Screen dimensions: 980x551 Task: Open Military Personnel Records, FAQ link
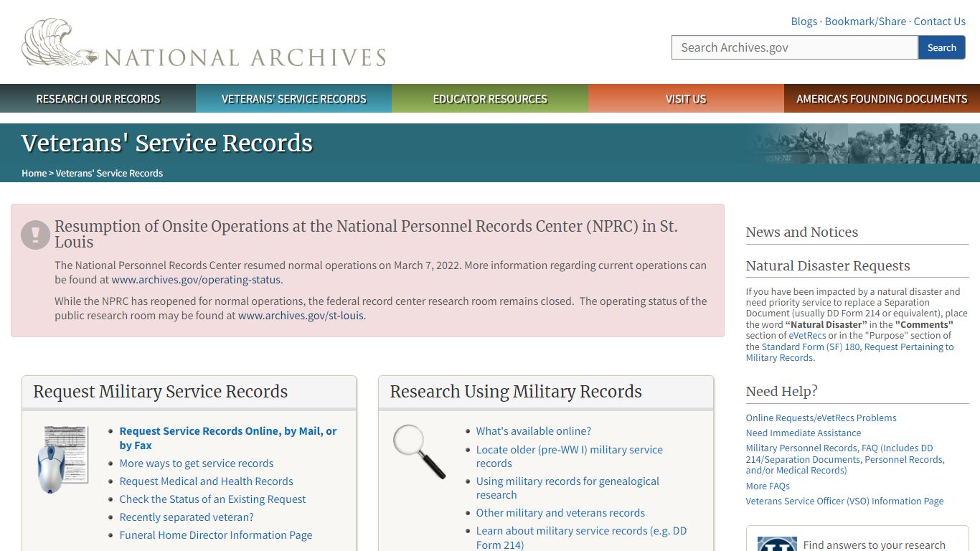[845, 459]
